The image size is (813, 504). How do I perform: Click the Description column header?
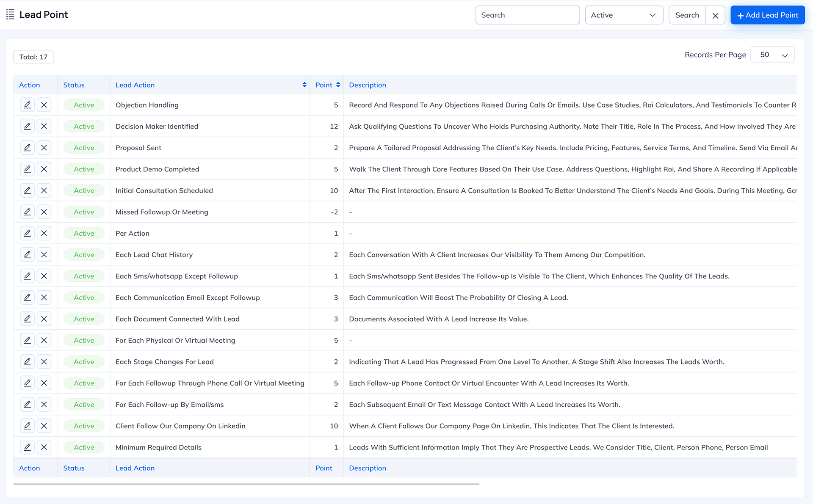coord(367,85)
